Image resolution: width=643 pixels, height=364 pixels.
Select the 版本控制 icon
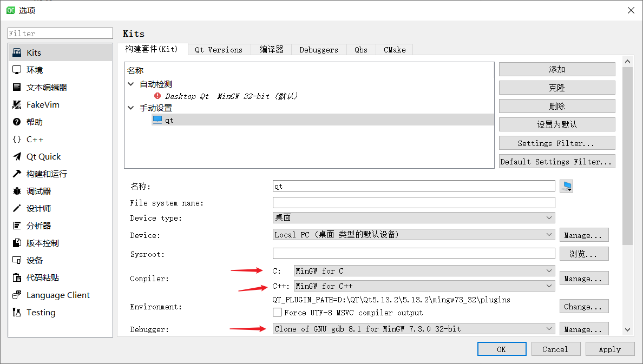[17, 243]
